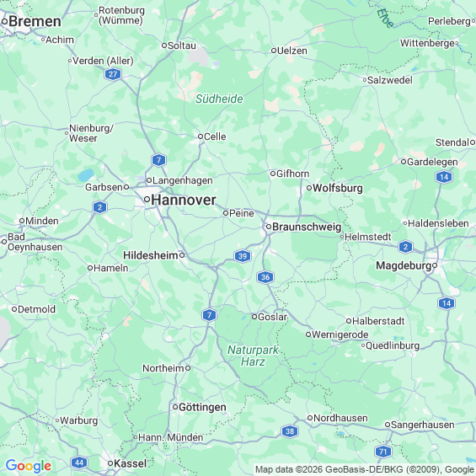Open the Google logo link
This screenshot has height=476, width=476.
(29, 466)
